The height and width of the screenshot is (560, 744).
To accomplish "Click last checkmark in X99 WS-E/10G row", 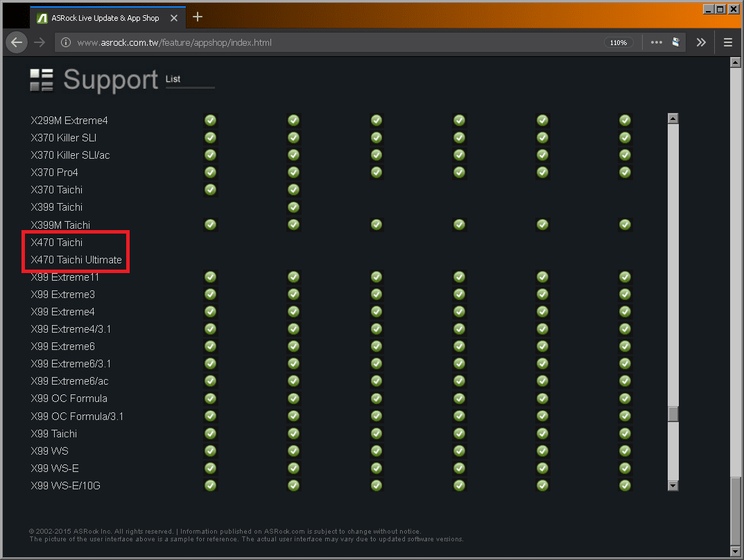I will pyautogui.click(x=625, y=486).
